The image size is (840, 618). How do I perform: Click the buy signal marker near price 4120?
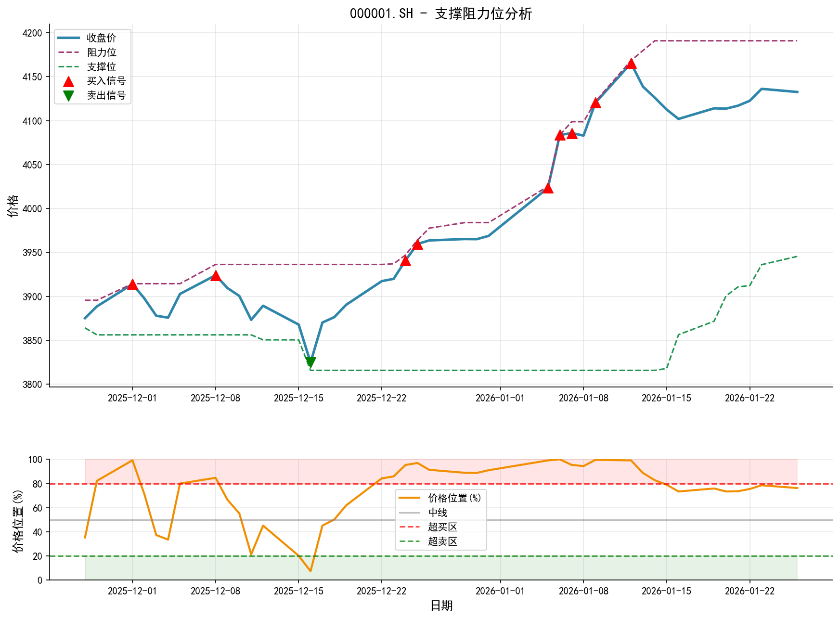tap(595, 103)
